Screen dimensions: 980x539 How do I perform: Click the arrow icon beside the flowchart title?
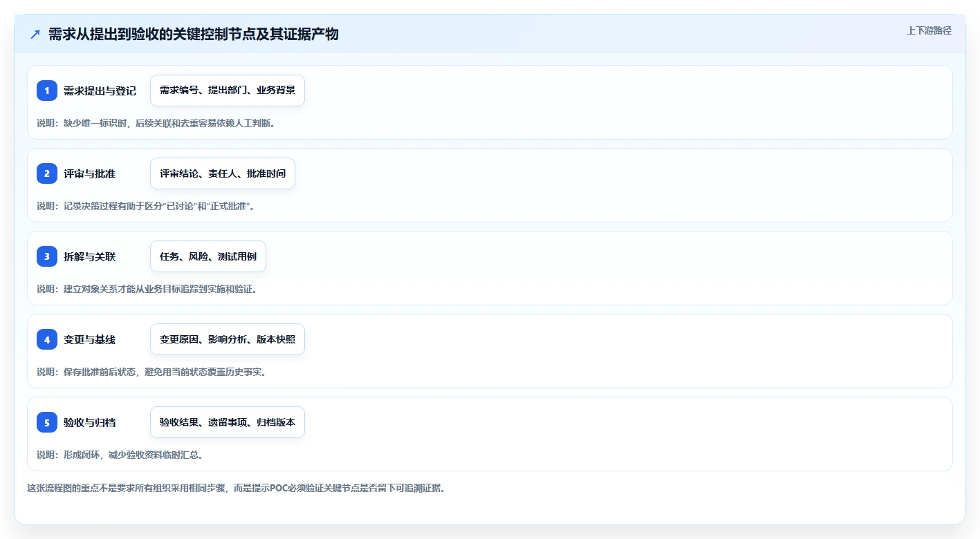click(x=35, y=34)
